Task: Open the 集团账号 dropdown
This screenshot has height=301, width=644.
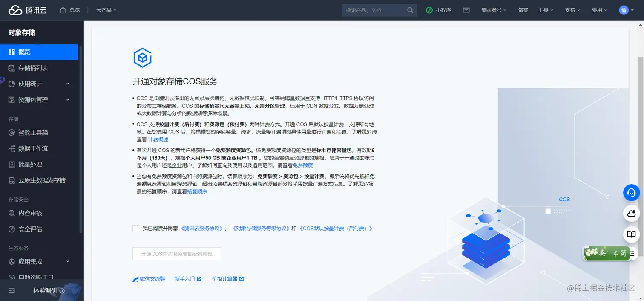Action: click(x=494, y=10)
